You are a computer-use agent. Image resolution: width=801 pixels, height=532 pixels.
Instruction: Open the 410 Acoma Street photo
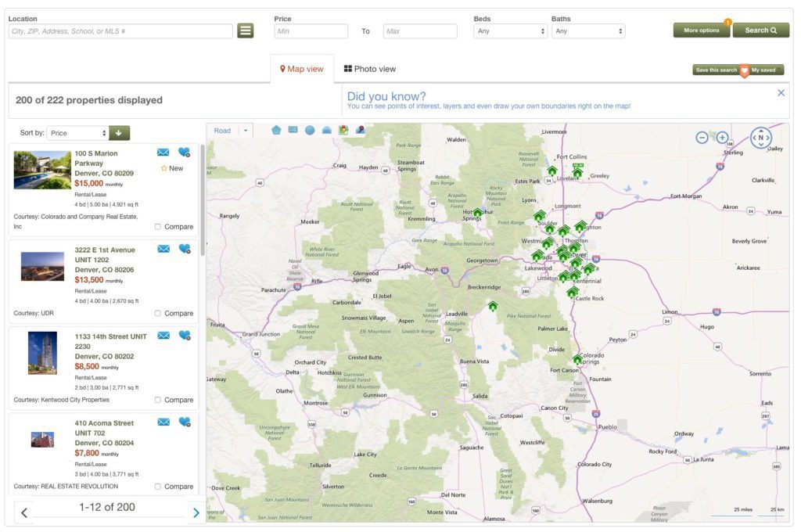(x=43, y=440)
